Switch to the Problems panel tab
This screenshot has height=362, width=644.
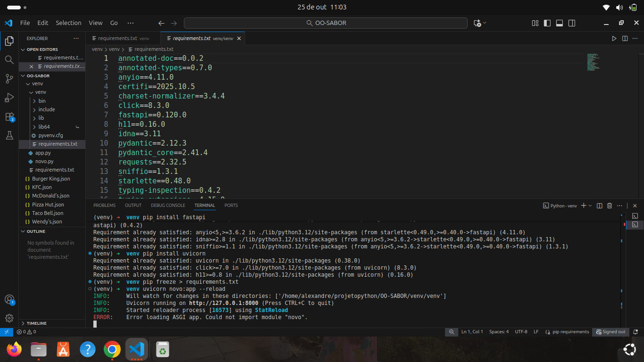click(x=104, y=206)
